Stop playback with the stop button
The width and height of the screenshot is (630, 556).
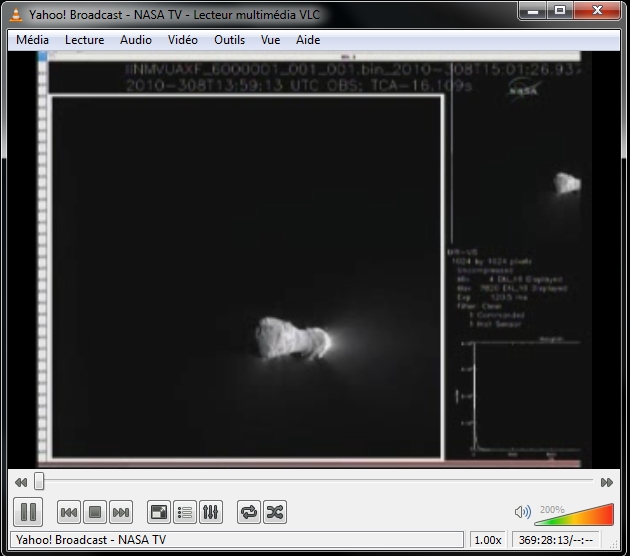pos(95,512)
